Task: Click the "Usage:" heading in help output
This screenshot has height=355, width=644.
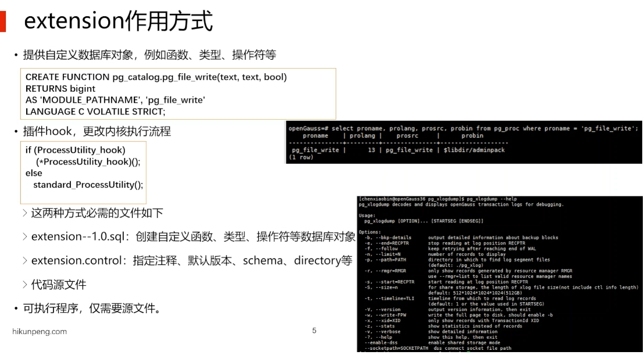Action: (367, 216)
